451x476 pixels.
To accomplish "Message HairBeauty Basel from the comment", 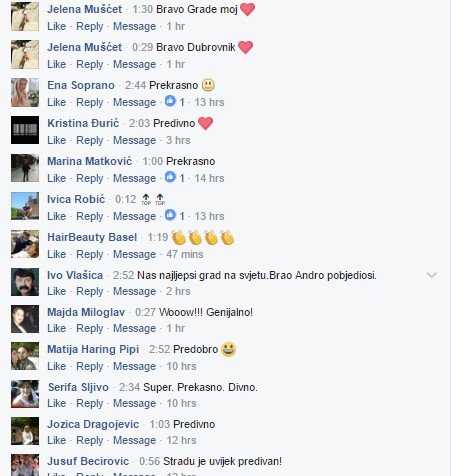I will (x=135, y=254).
